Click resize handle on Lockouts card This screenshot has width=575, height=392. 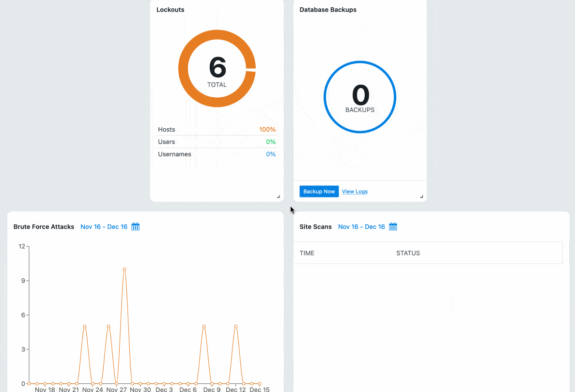(279, 196)
